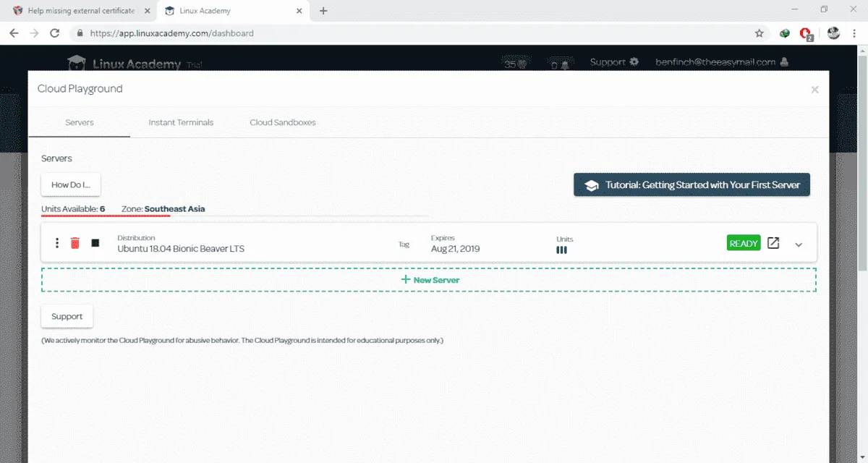Click the 35 gems counter in header
Screen dimensions: 868x463
(x=516, y=64)
